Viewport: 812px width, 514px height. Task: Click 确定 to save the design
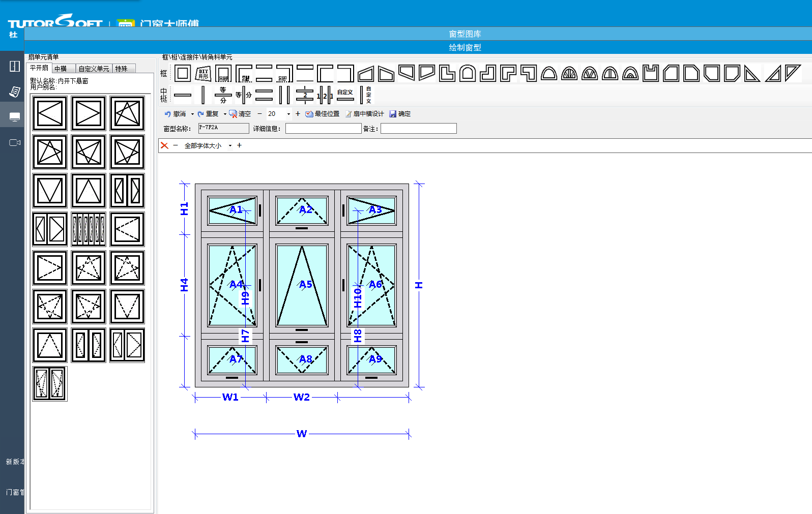pyautogui.click(x=400, y=114)
